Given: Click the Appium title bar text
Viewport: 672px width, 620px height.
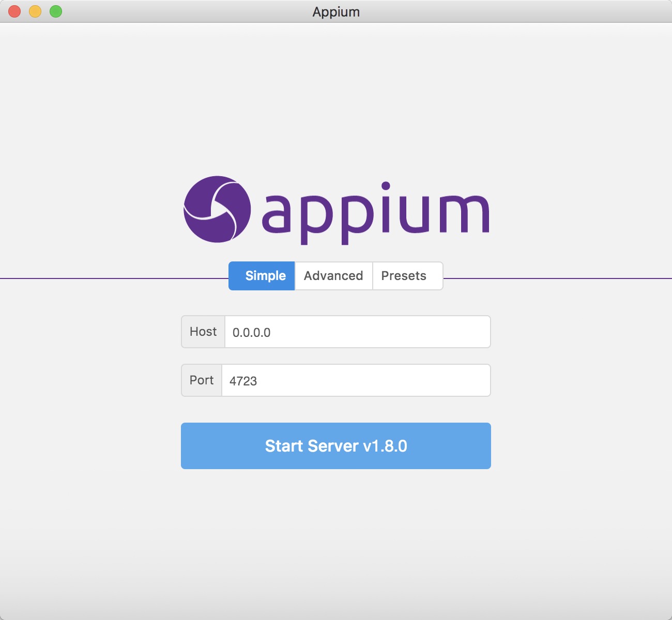Looking at the screenshot, I should [x=335, y=11].
